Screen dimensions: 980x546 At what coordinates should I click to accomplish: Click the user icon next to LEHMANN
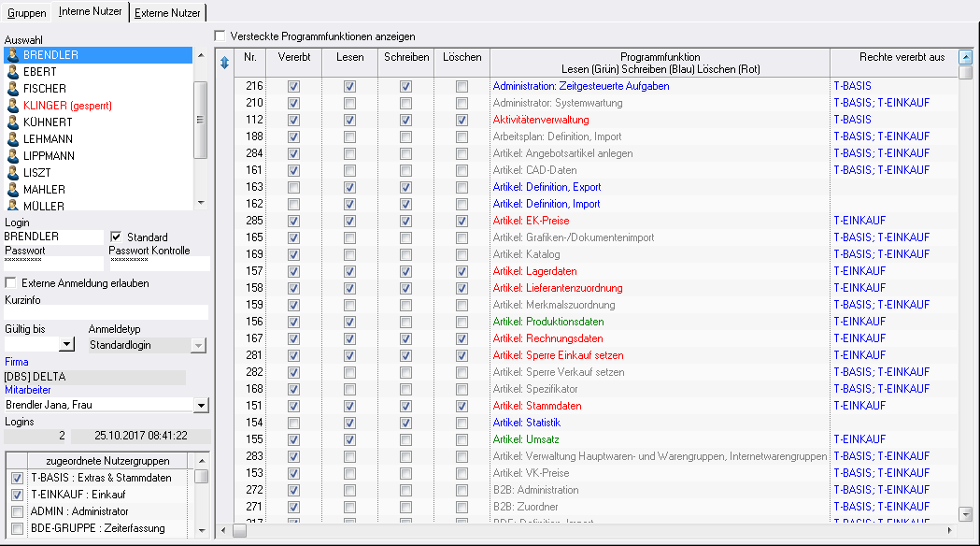click(13, 139)
